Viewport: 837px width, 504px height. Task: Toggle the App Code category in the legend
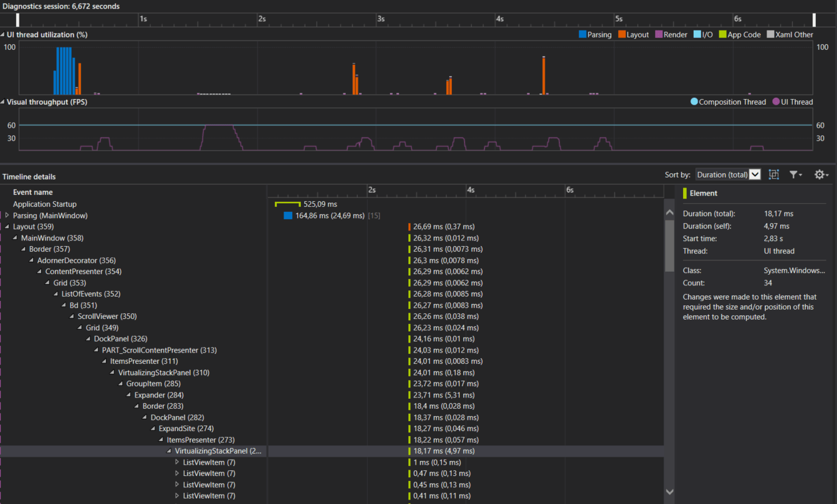722,34
